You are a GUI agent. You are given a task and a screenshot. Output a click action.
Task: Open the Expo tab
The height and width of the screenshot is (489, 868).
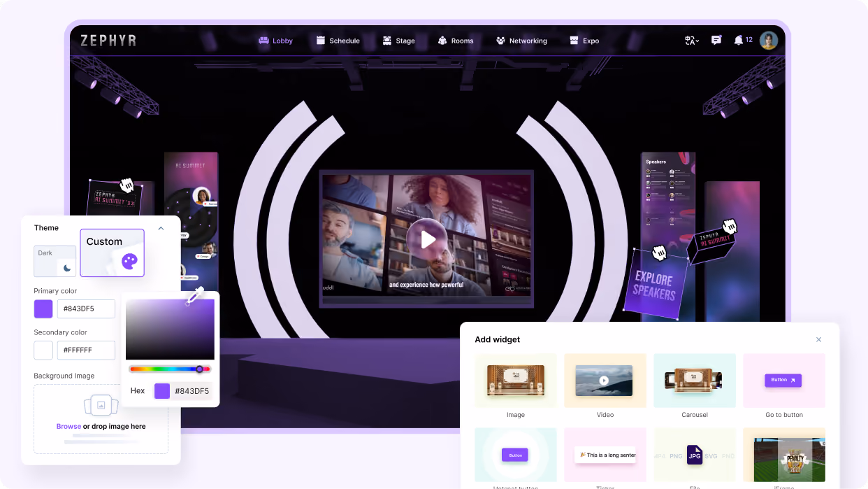click(584, 41)
